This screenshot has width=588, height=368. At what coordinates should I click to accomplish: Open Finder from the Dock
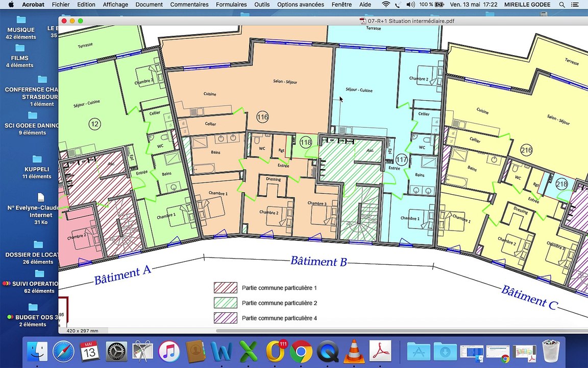tap(37, 352)
